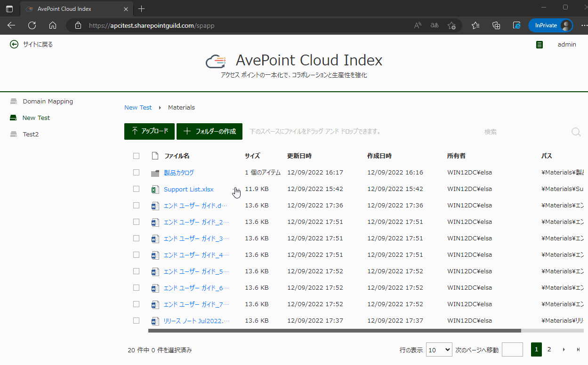Viewport: 588px width, 365px height.
Task: Check the box for 製品カタログ
Action: click(137, 173)
